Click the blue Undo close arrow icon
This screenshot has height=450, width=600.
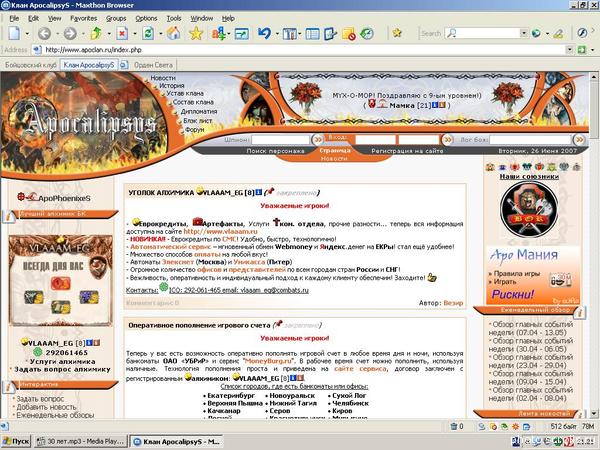pos(264,34)
